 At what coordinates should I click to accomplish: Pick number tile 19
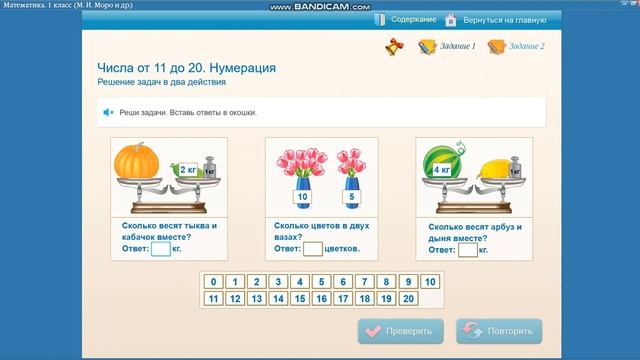click(x=387, y=299)
